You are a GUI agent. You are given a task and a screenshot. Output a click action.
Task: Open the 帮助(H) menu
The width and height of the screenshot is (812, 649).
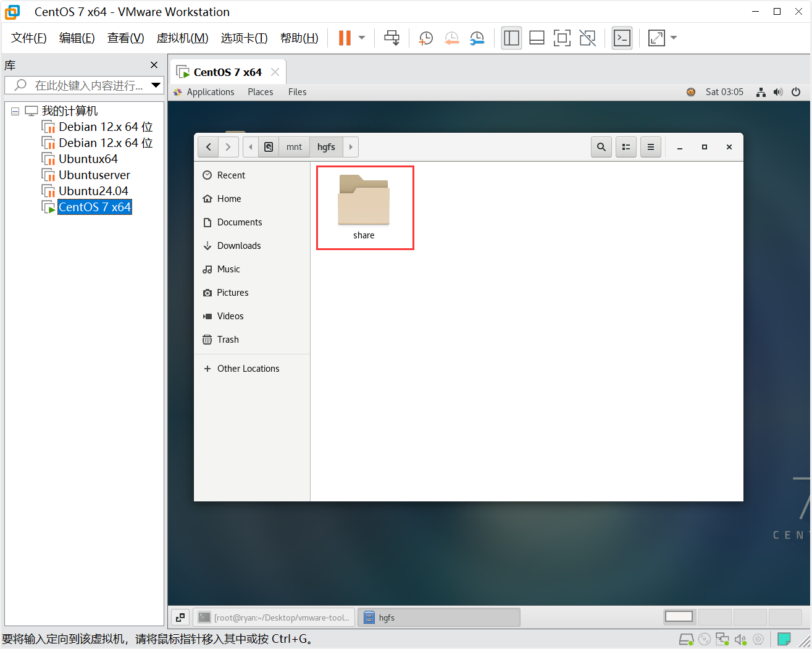(x=299, y=38)
